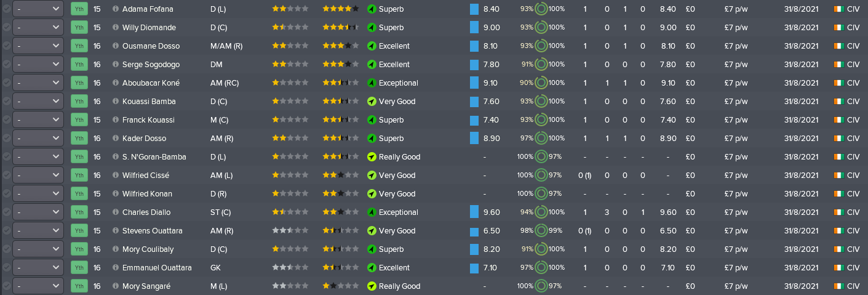The image size is (868, 295).
Task: Open the squad status dropdown for Ousmane Dosso
Action: pyautogui.click(x=38, y=46)
